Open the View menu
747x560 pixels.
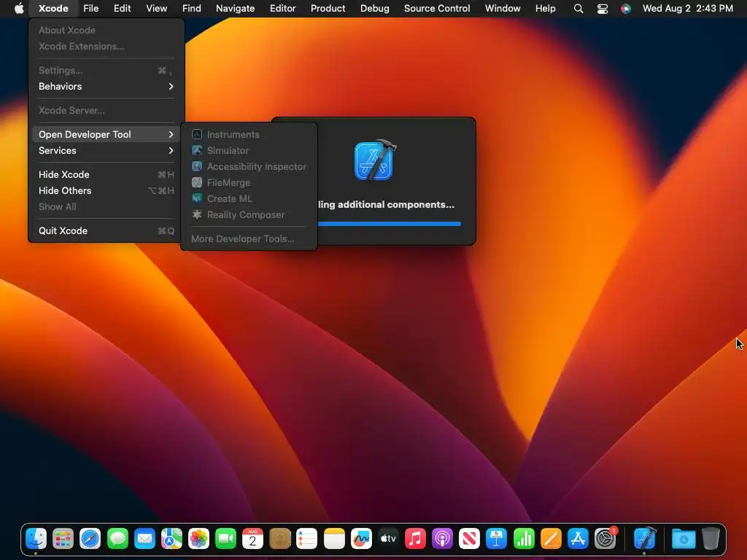click(156, 9)
